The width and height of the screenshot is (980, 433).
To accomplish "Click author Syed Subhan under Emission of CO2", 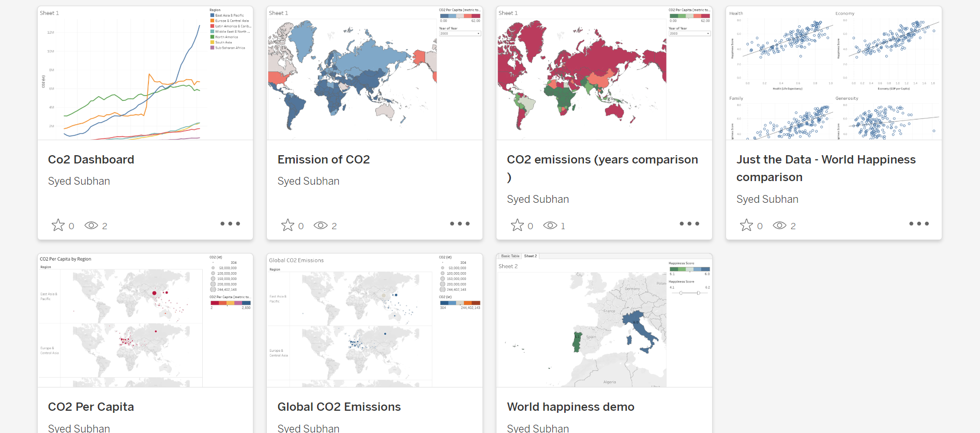I will pos(309,181).
